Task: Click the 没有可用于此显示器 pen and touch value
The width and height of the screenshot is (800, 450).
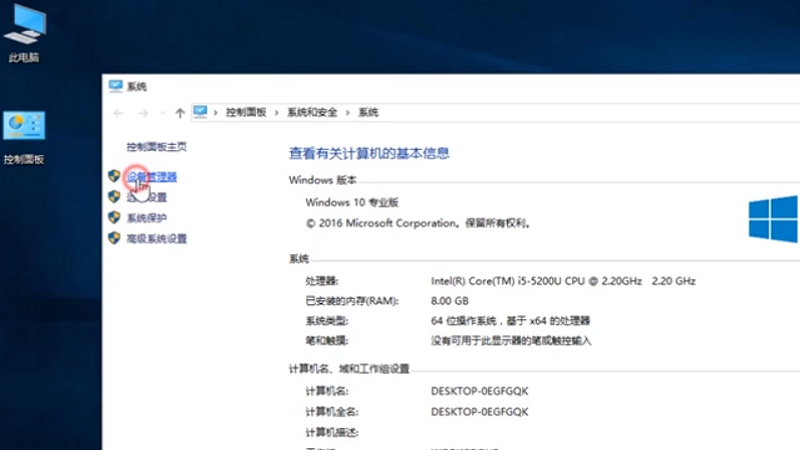Action: (x=511, y=341)
